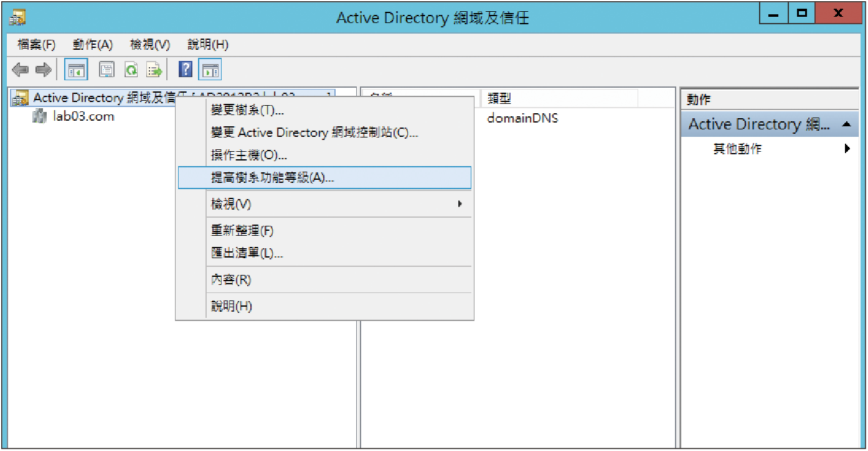Close the Active Directory 網域及信任 window
Viewport: 868px width, 451px height.
(x=838, y=13)
